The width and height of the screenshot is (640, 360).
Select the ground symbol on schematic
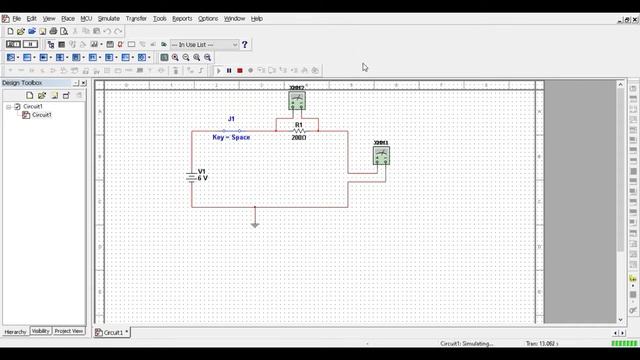(x=255, y=225)
